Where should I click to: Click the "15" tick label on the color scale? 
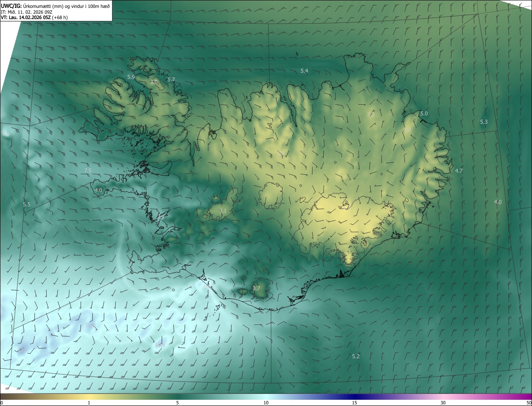coord(355,403)
